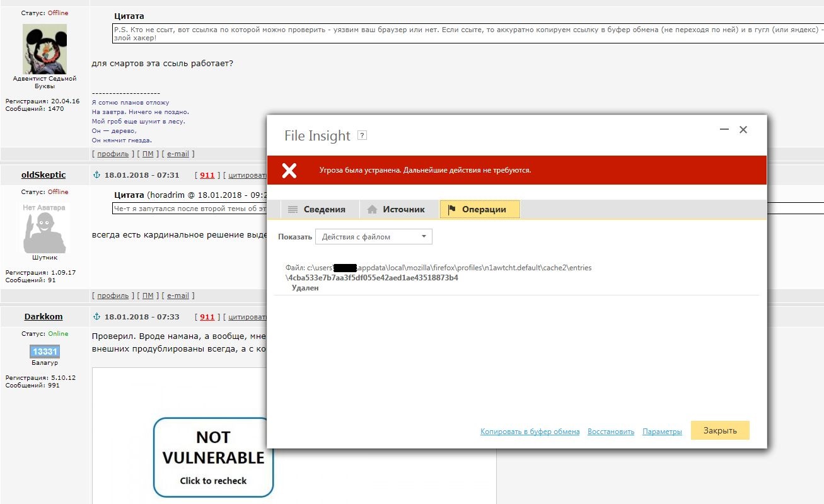Click the Шутник rank label
The image size is (824, 504).
click(x=45, y=258)
